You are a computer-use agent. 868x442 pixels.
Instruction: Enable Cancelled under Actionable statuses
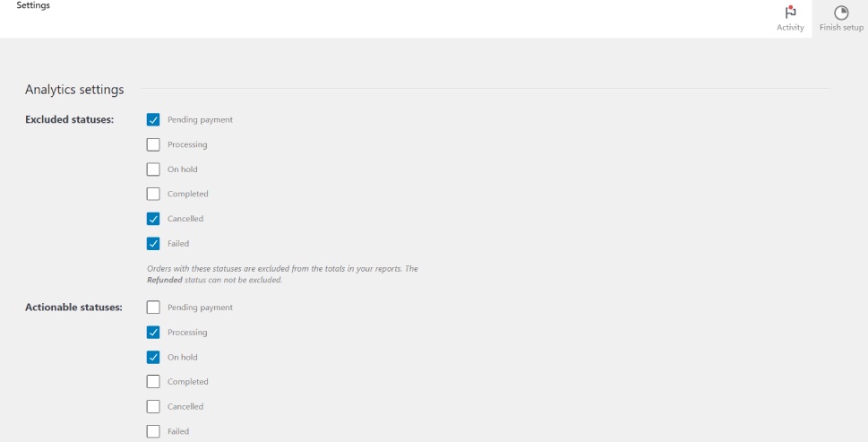tap(153, 406)
